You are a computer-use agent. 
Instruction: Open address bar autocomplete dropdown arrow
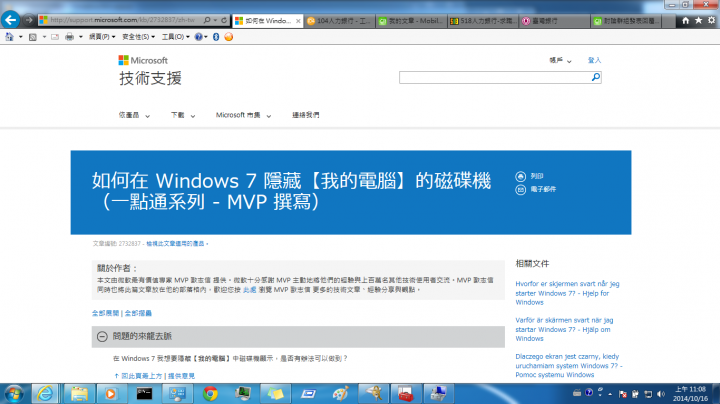point(215,20)
